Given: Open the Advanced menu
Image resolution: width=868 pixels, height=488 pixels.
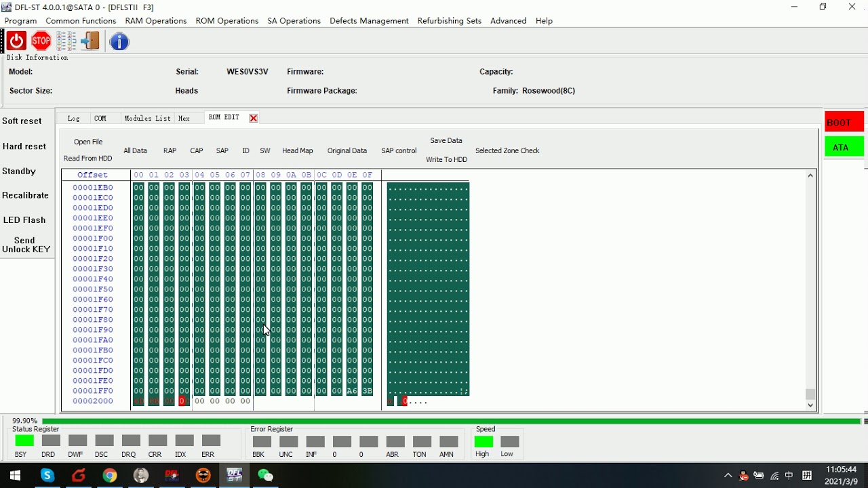Looking at the screenshot, I should pyautogui.click(x=509, y=20).
